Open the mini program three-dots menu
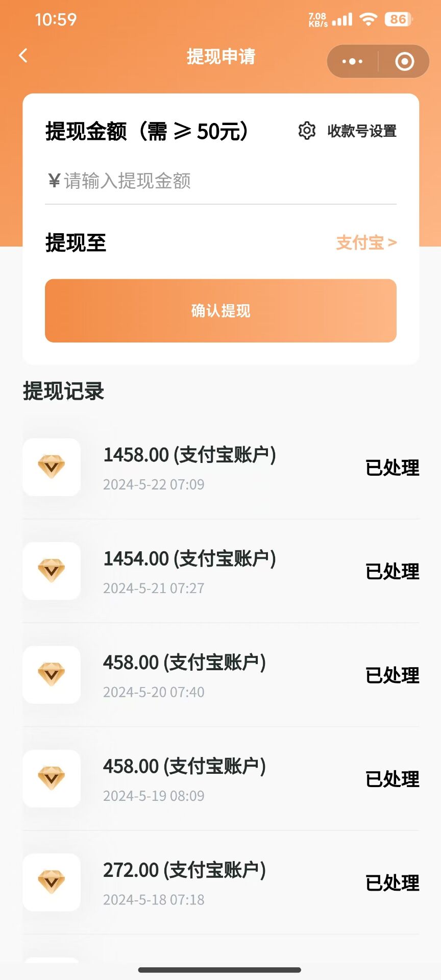This screenshot has height=980, width=441. tap(352, 62)
